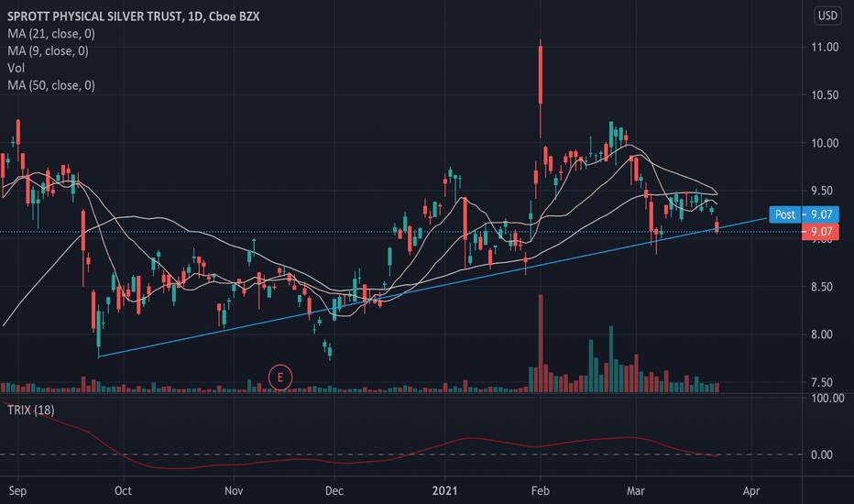This screenshot has height=504, width=854.
Task: Select the blue ascending trendline
Action: pos(432,287)
